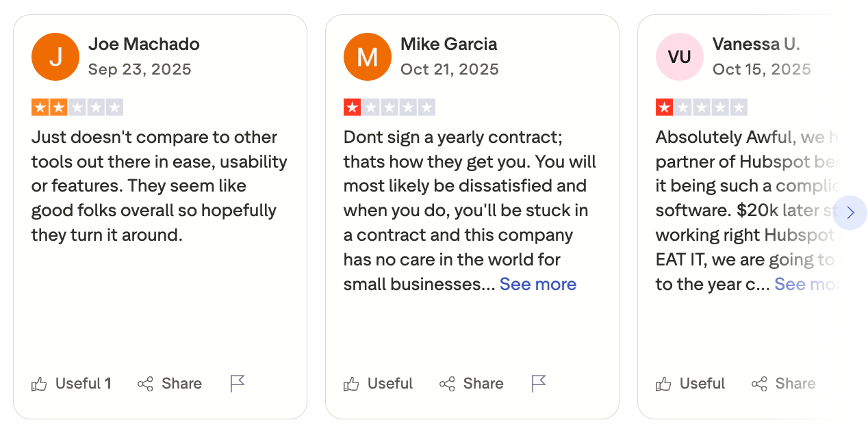Click Joe Machado's orange J avatar
Viewport: 868px width, 431px height.
[x=55, y=57]
